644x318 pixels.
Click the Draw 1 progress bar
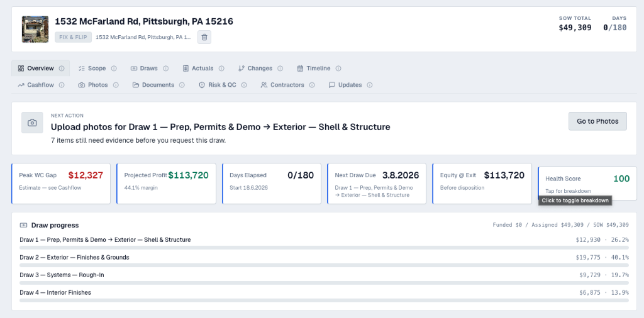point(324,248)
